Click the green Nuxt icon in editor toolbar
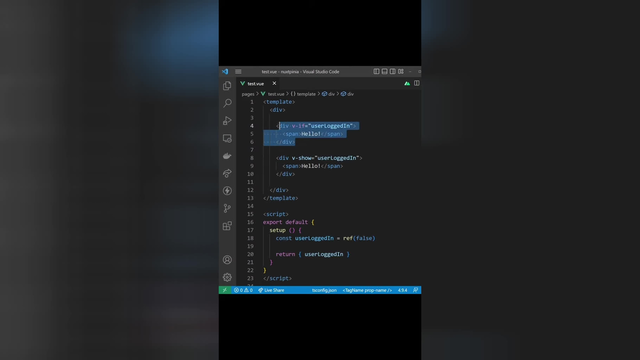This screenshot has width=640, height=360. 407,83
